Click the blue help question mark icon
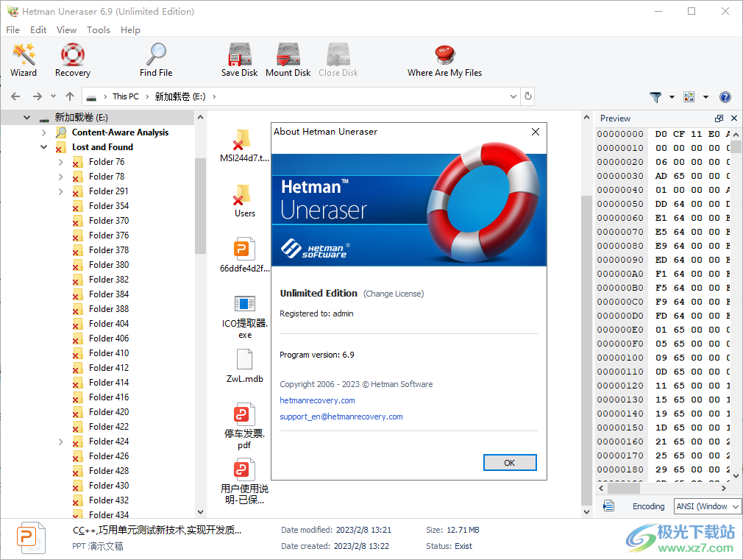 point(725,97)
